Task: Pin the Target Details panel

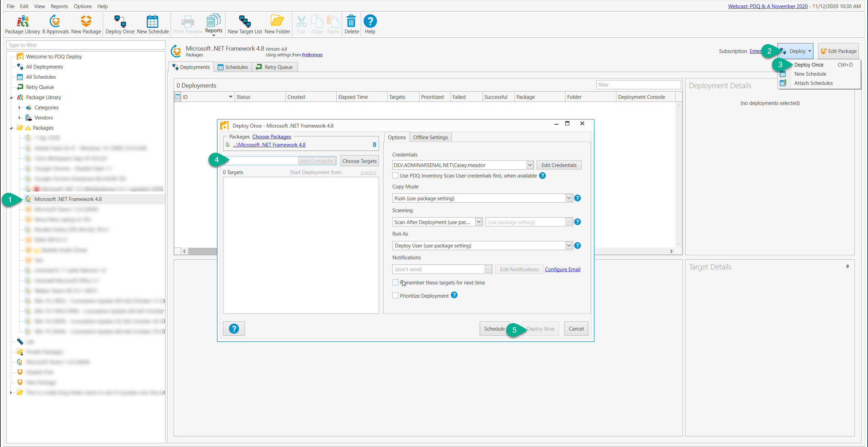Action: 847,267
